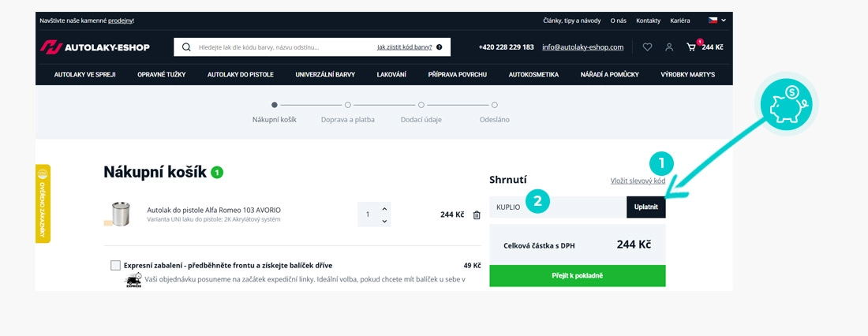868x336 pixels.
Task: Click the Vložit slevový kód link
Action: pyautogui.click(x=638, y=181)
